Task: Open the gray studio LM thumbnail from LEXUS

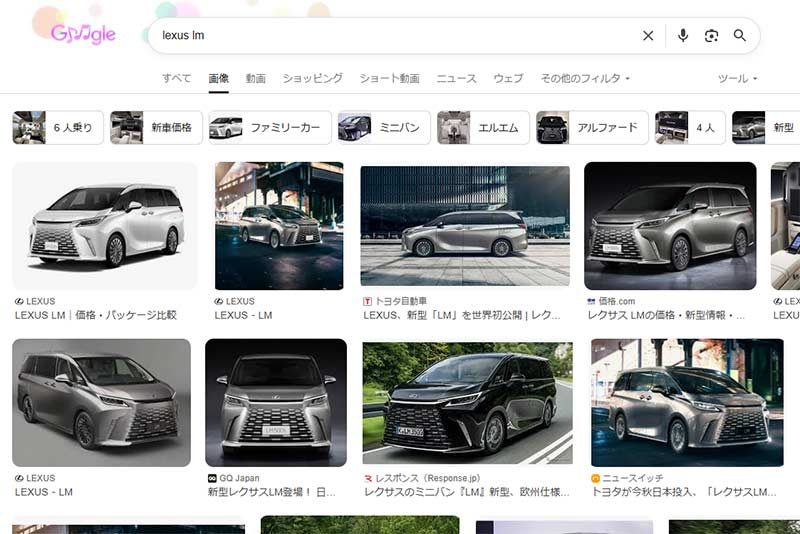Action: tap(102, 402)
